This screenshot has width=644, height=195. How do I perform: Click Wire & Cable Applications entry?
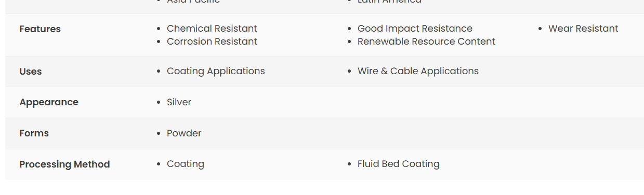[x=418, y=71]
